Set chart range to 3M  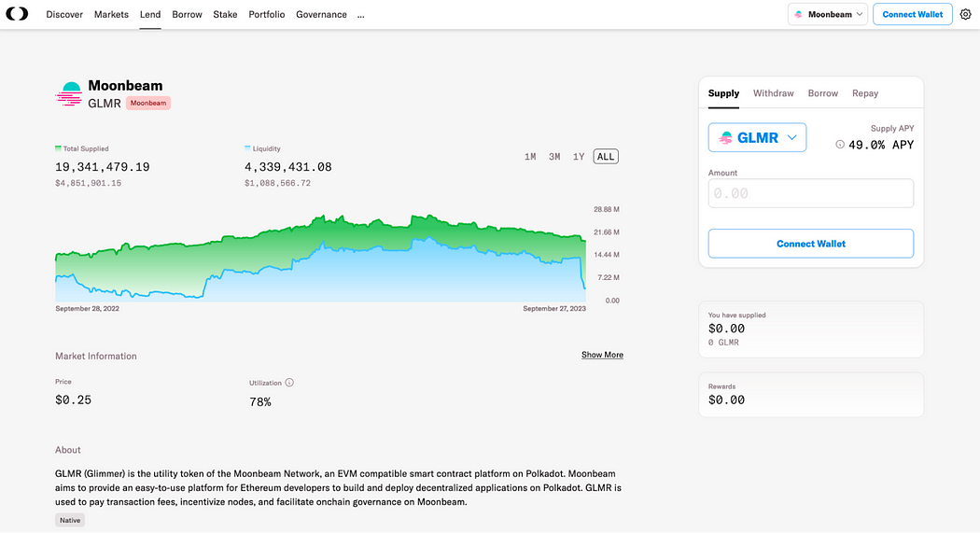click(x=554, y=157)
